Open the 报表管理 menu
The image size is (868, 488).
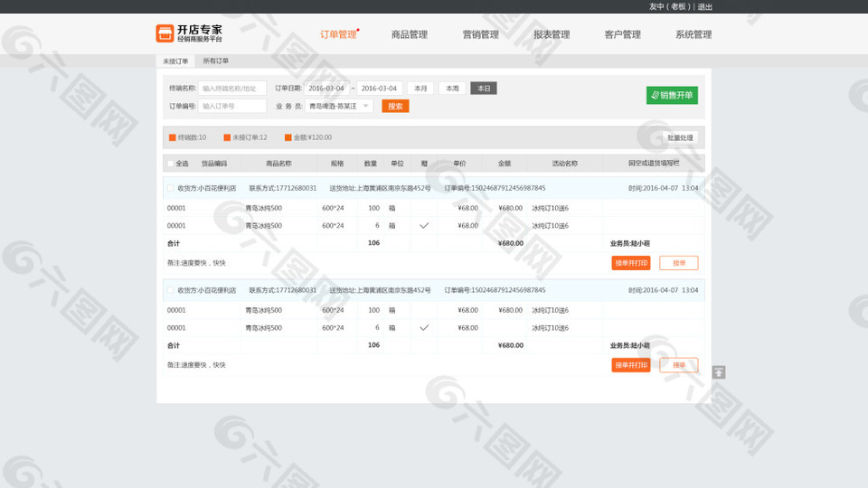(x=552, y=34)
